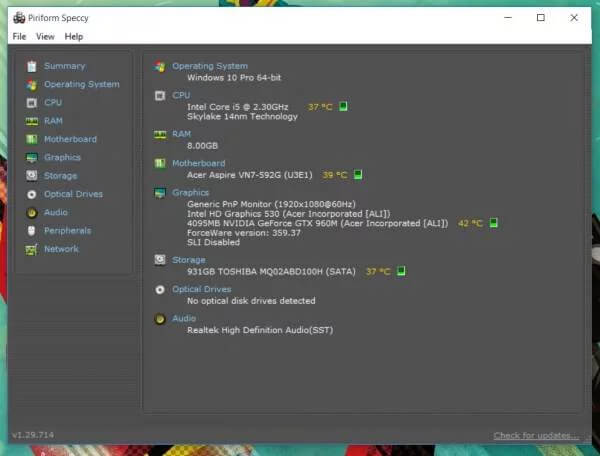This screenshot has height=456, width=600.
Task: Click the Optical Drives disc icon in summary
Action: click(160, 290)
